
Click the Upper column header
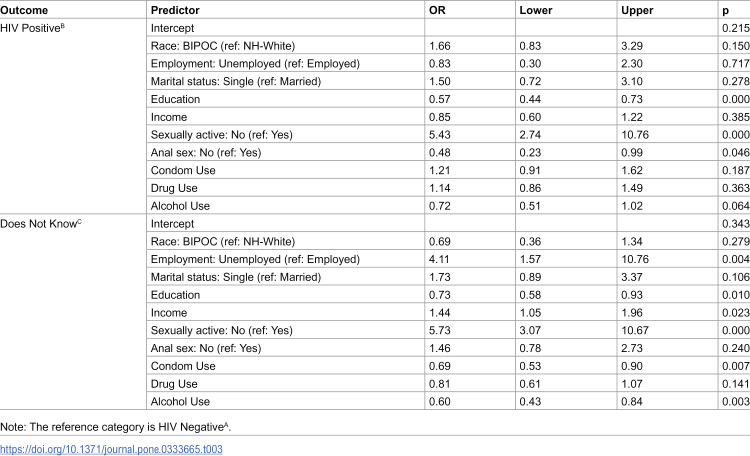[637, 10]
